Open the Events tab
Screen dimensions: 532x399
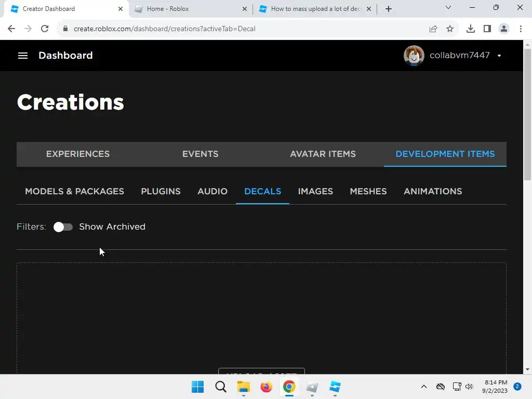(200, 154)
